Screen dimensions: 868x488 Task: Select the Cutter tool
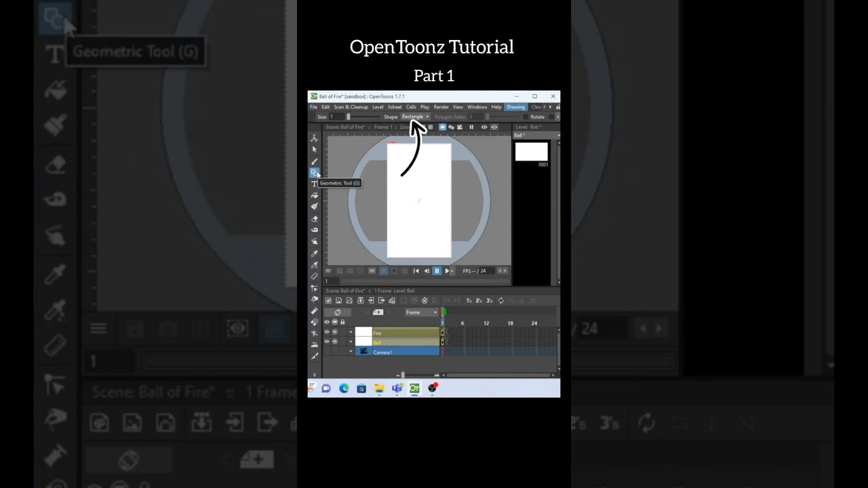coord(314,356)
